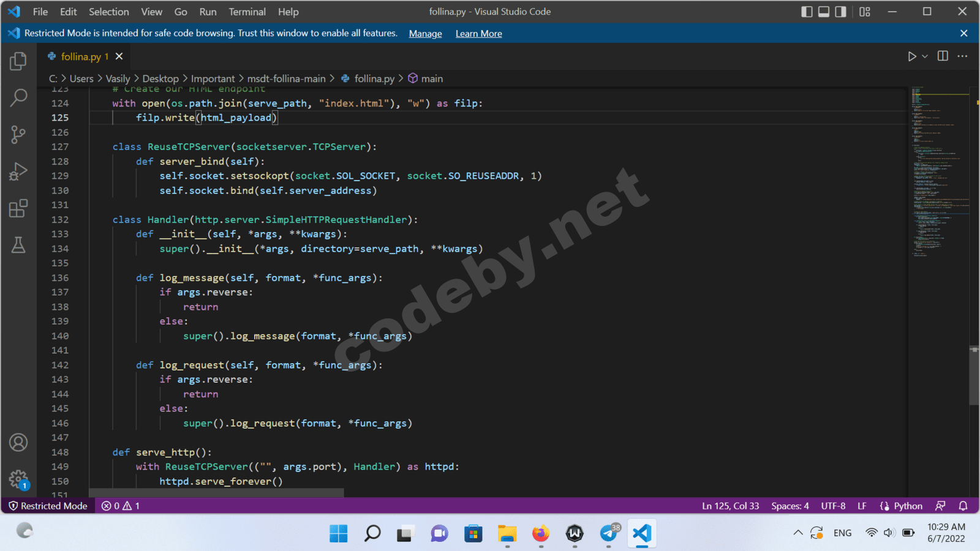The width and height of the screenshot is (980, 551).
Task: Click the Manage link in the banner
Action: 425,34
